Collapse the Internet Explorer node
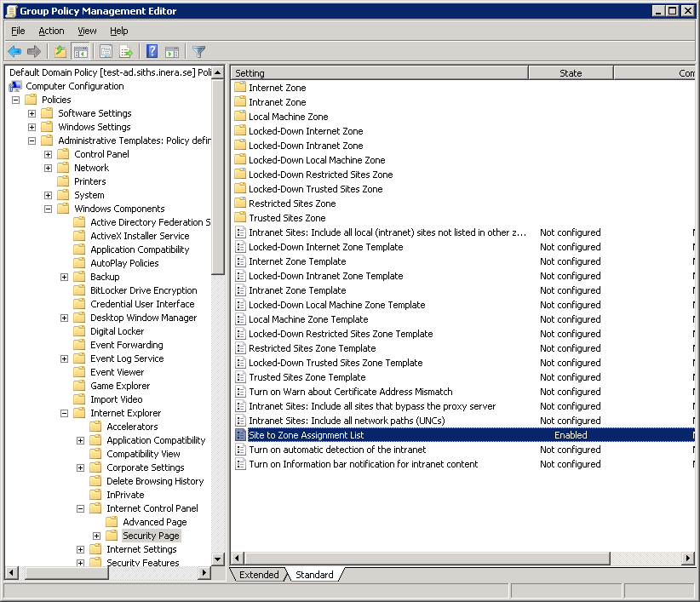Image resolution: width=700 pixels, height=602 pixels. pyautogui.click(x=64, y=413)
